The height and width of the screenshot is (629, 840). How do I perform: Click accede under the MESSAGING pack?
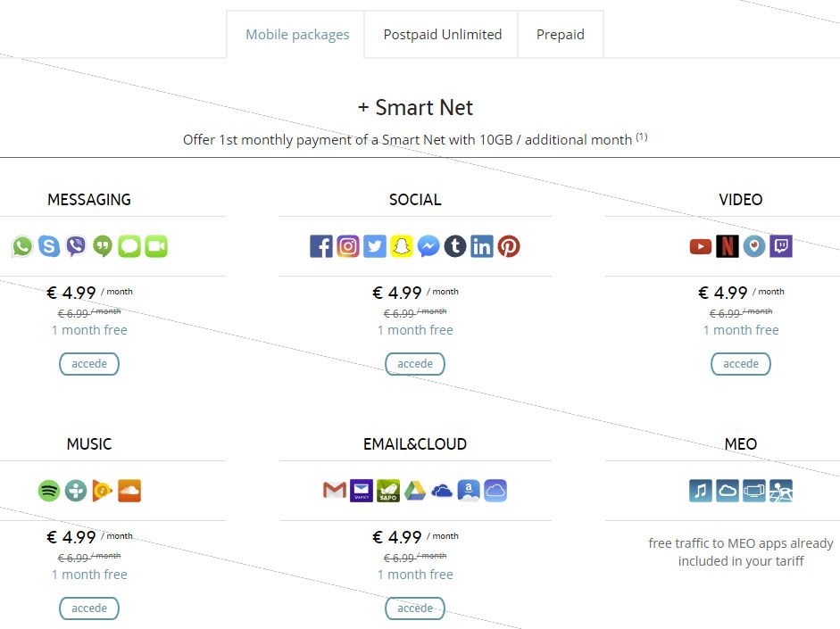[x=88, y=363]
